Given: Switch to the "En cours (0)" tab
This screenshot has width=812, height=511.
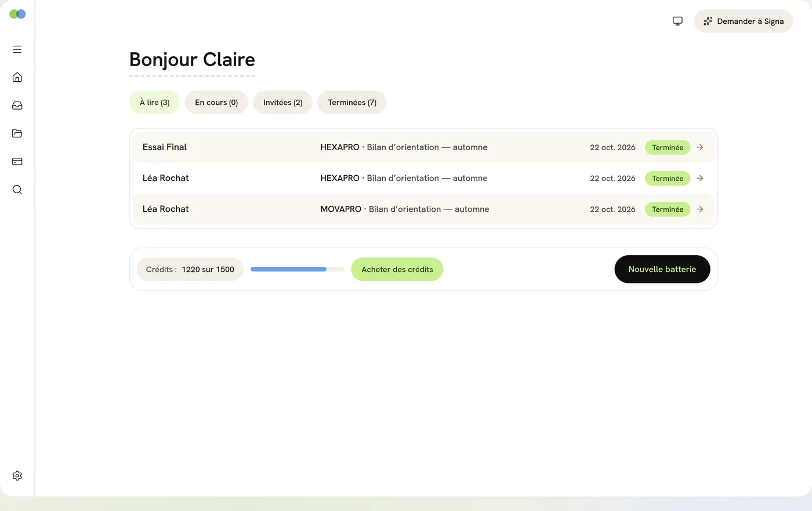Looking at the screenshot, I should [216, 102].
